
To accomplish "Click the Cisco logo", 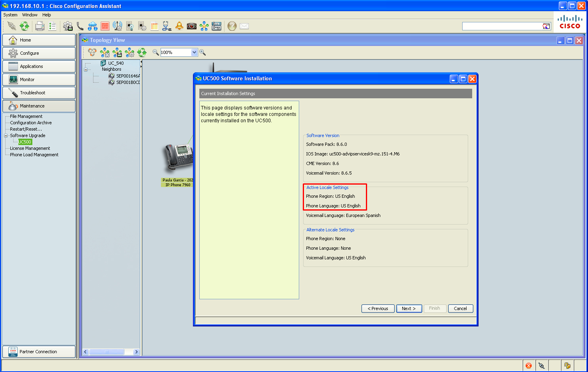I will point(570,22).
